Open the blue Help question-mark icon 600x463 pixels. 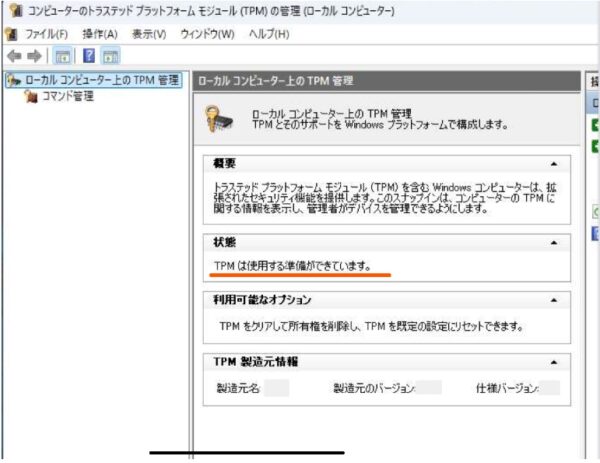pos(89,56)
